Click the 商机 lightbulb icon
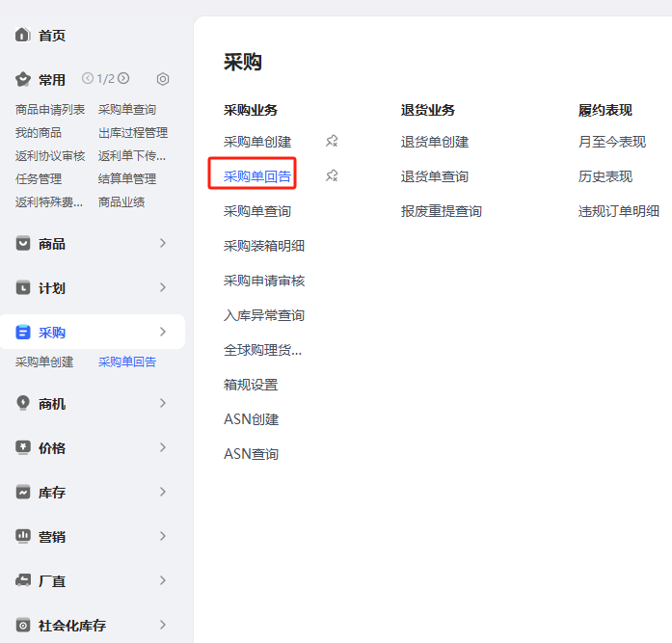This screenshot has height=643, width=672. click(23, 404)
